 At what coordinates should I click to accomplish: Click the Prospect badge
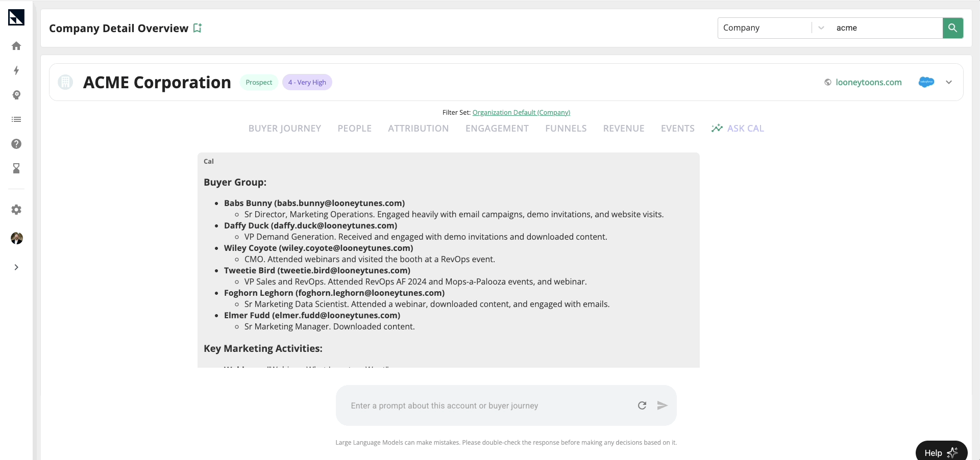[x=259, y=82]
